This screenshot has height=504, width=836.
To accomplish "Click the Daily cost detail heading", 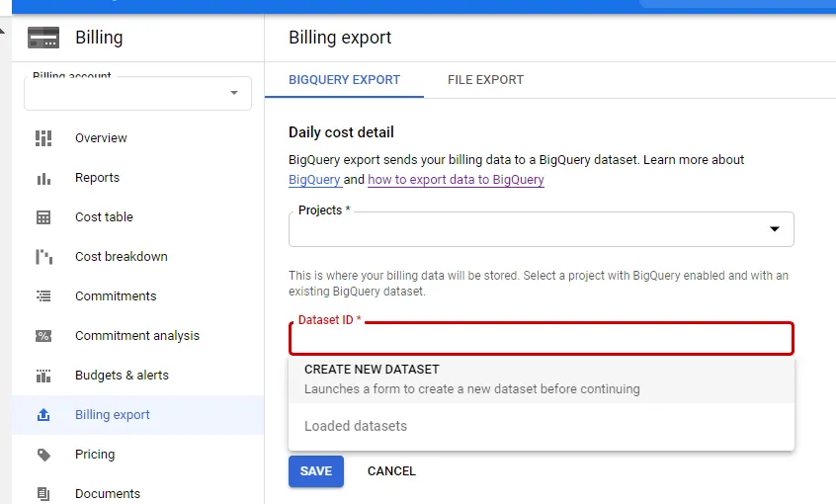I will 341,132.
